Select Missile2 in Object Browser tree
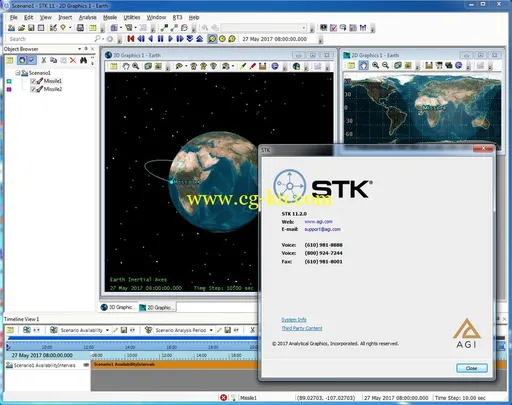 53,89
